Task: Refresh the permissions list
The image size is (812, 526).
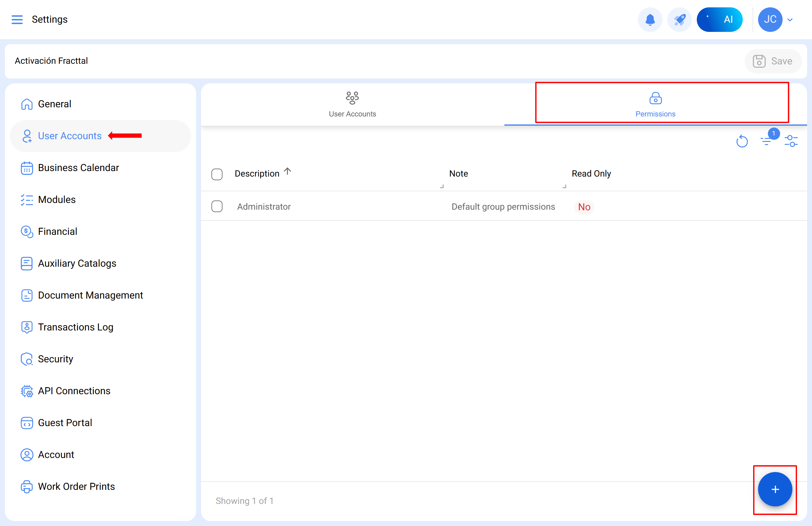Action: [x=742, y=141]
